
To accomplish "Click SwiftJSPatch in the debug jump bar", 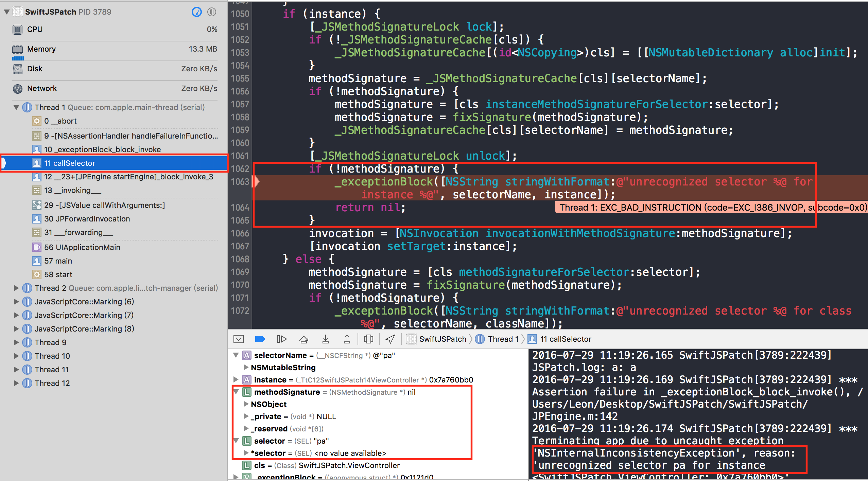I will pyautogui.click(x=442, y=339).
